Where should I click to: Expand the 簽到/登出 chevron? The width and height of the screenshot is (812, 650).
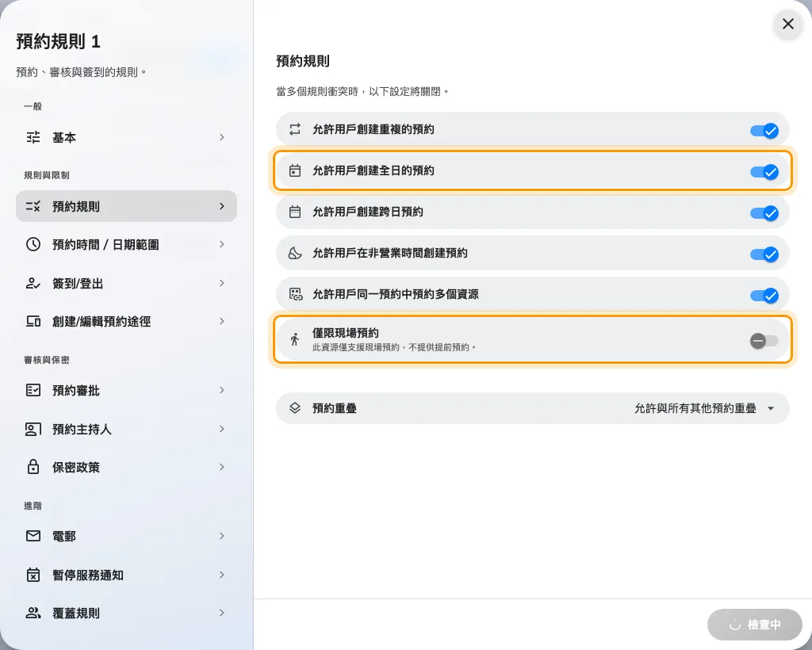coord(222,283)
